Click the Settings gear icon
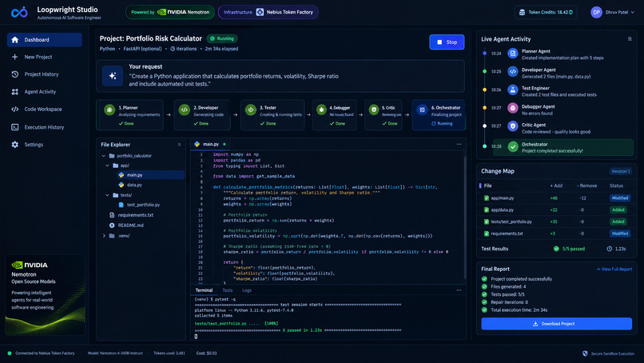The width and height of the screenshot is (644, 363). pyautogui.click(x=15, y=145)
